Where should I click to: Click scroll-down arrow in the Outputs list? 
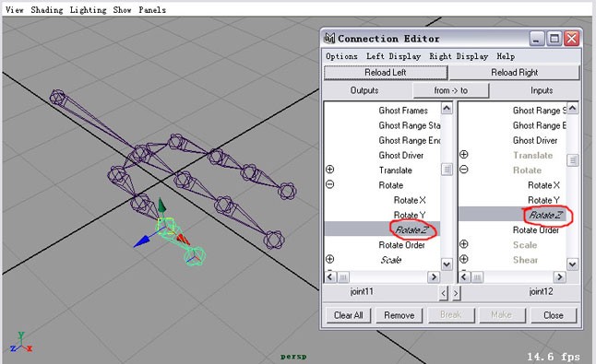point(447,264)
